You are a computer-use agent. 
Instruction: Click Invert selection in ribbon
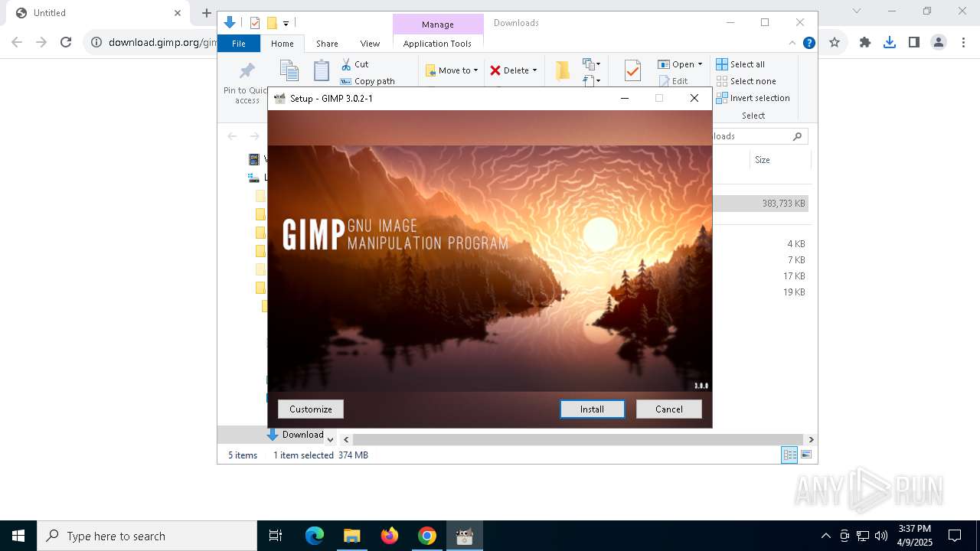(753, 98)
